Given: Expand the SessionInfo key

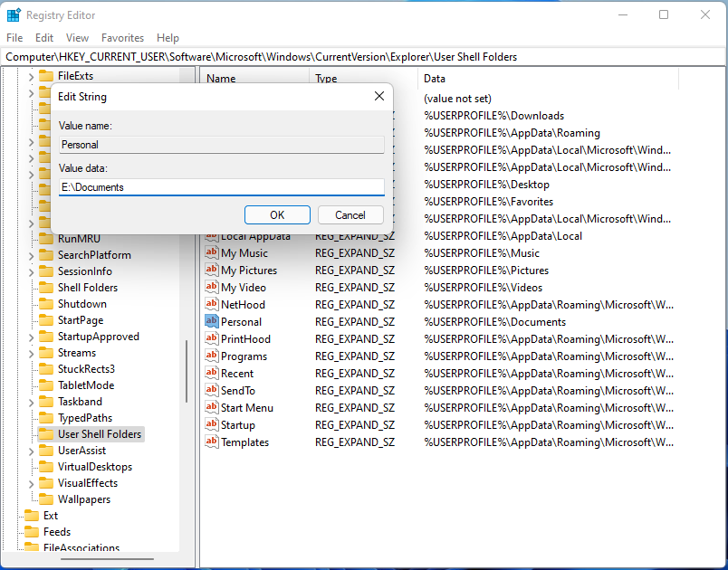Looking at the screenshot, I should [x=31, y=271].
